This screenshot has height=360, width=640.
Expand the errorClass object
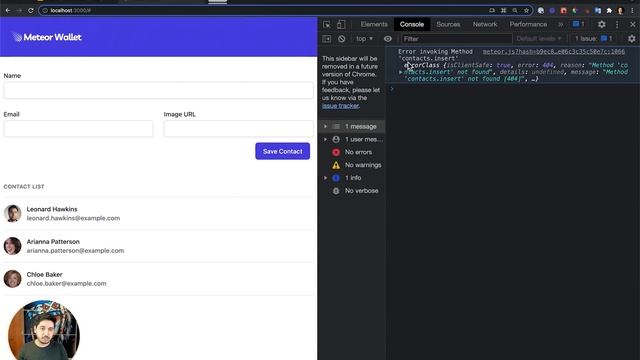click(401, 72)
